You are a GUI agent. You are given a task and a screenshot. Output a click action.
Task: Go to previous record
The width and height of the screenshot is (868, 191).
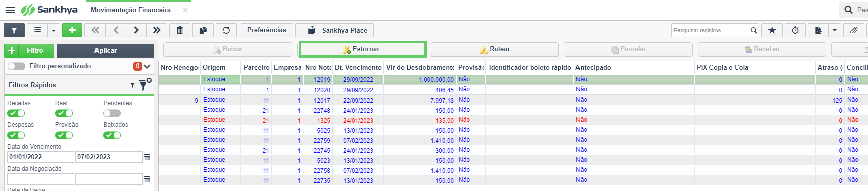116,30
